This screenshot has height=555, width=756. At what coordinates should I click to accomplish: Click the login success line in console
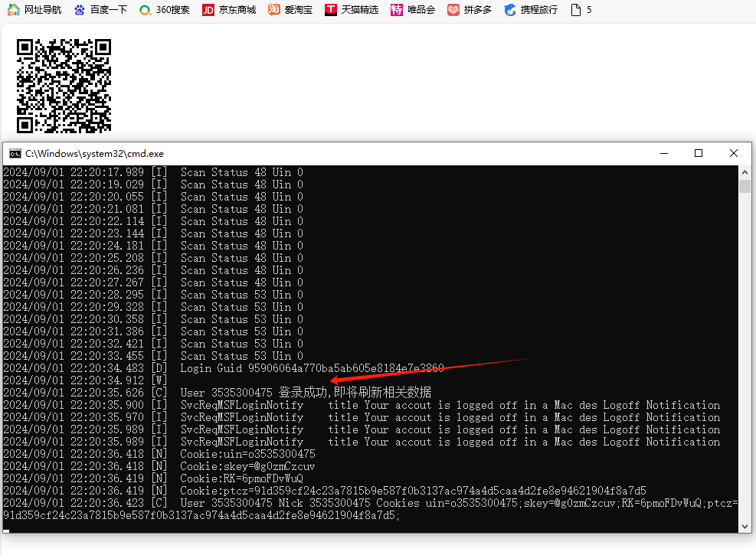[x=306, y=393]
